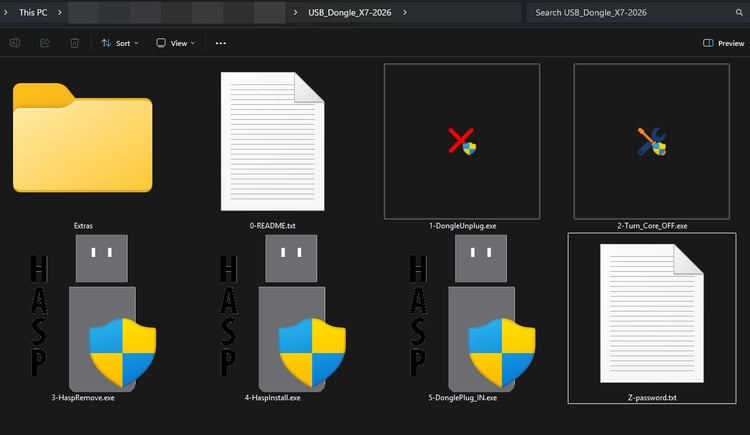This screenshot has width=750, height=435.
Task: Click the Extras folder name label
Action: (83, 226)
